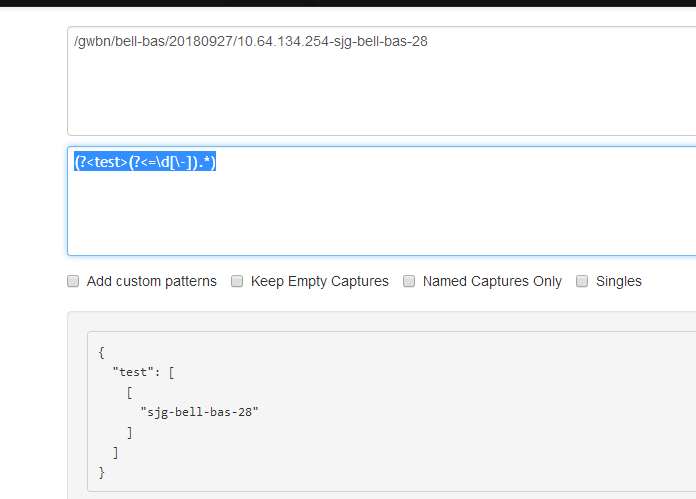Click the "sjg-bell-bas-28" result value
The image size is (696, 499).
pyautogui.click(x=199, y=412)
